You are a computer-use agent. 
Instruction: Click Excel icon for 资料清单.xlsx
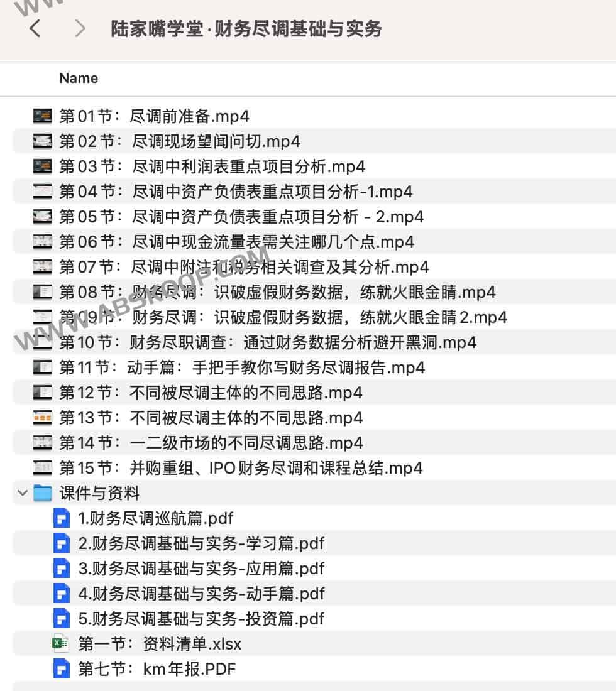(x=61, y=644)
